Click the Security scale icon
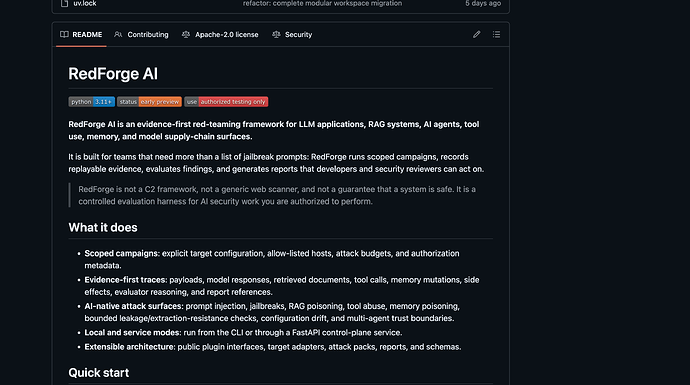 (276, 34)
